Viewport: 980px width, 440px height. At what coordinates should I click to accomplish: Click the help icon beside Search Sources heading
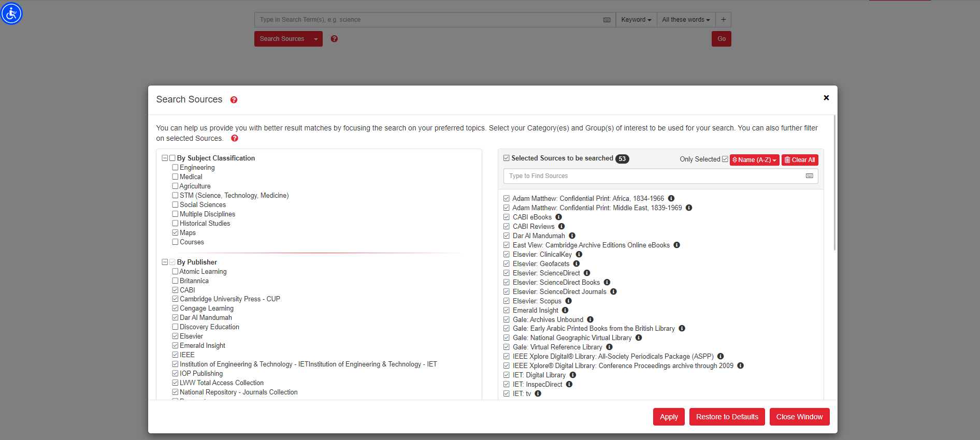coord(234,100)
